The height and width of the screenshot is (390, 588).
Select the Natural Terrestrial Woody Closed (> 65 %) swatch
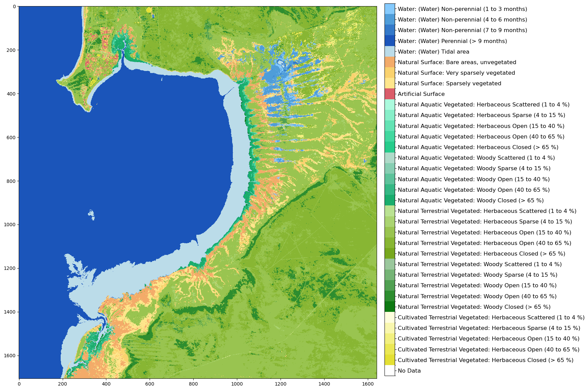(390, 307)
